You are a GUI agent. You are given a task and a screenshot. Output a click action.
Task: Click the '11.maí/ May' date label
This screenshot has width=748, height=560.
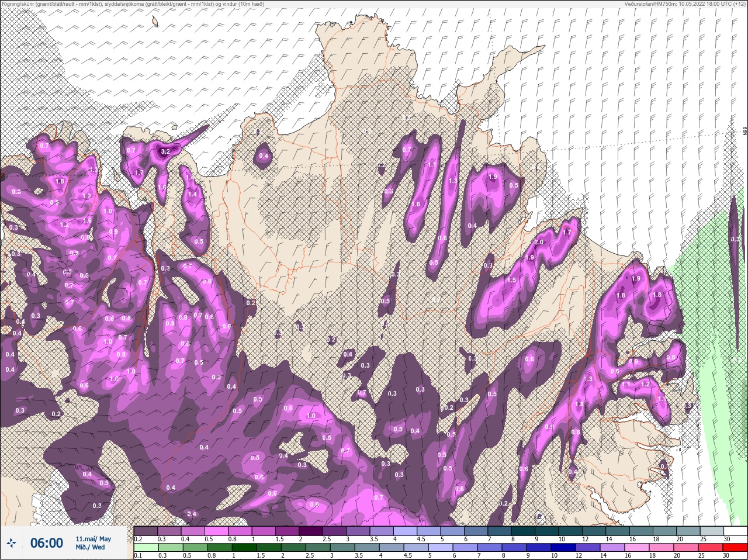click(93, 539)
